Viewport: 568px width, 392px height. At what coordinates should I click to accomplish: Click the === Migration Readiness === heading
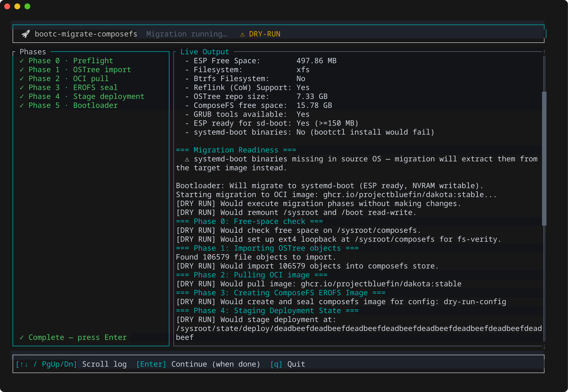click(x=236, y=150)
